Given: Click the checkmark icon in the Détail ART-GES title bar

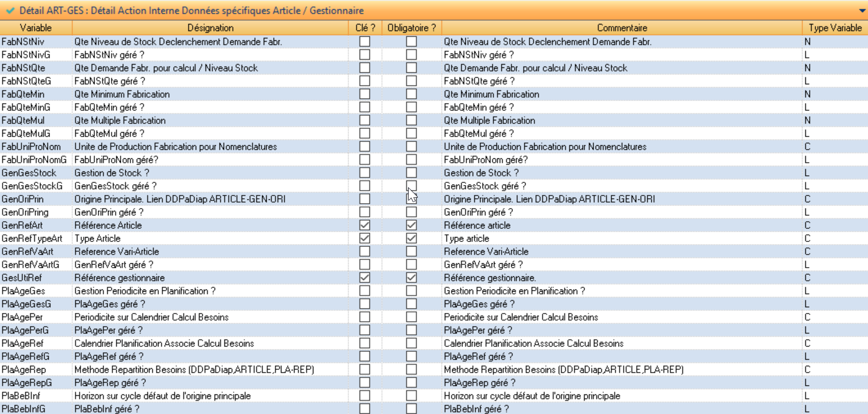Looking at the screenshot, I should [10, 10].
